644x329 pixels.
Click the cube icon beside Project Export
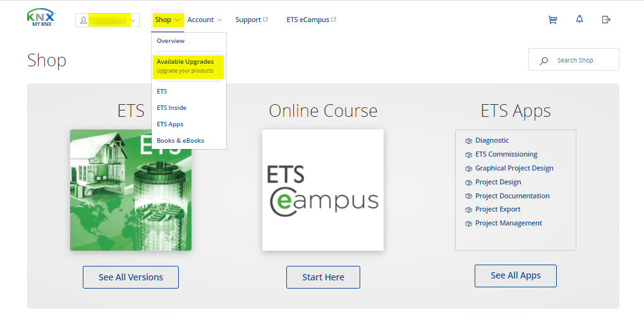pos(468,210)
